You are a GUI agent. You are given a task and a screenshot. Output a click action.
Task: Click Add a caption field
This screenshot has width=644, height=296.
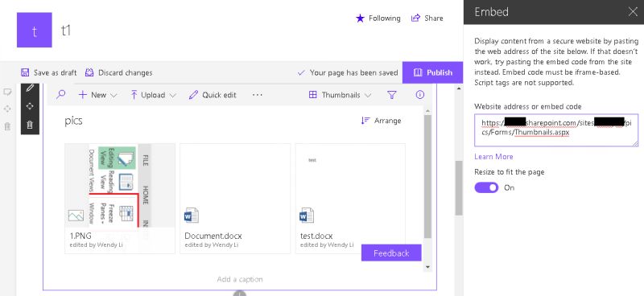(240, 279)
